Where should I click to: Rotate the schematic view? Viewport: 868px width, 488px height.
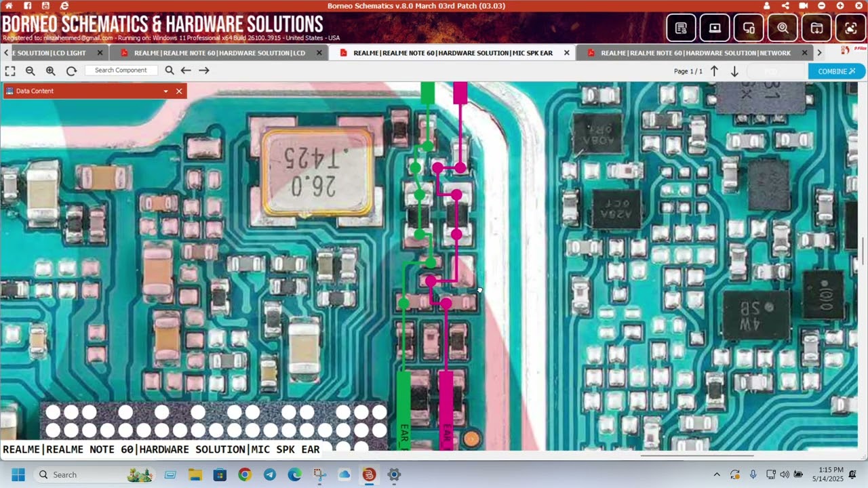click(x=71, y=70)
